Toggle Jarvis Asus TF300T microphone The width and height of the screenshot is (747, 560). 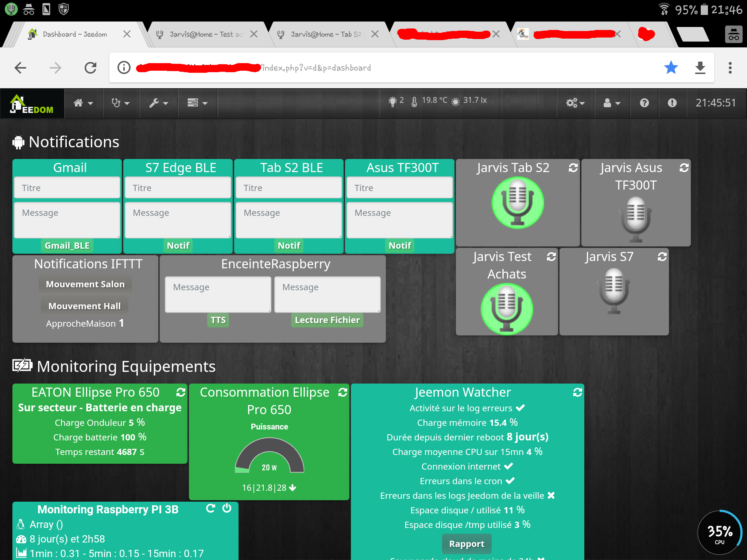coord(636,219)
